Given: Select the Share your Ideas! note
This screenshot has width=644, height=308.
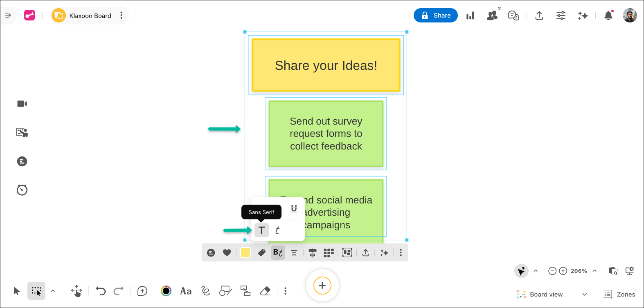Looking at the screenshot, I should (x=326, y=65).
